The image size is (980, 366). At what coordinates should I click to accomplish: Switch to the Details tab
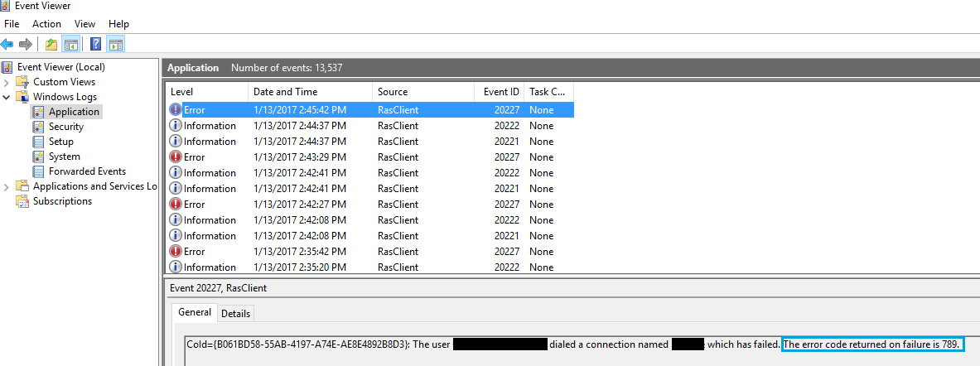pos(235,314)
